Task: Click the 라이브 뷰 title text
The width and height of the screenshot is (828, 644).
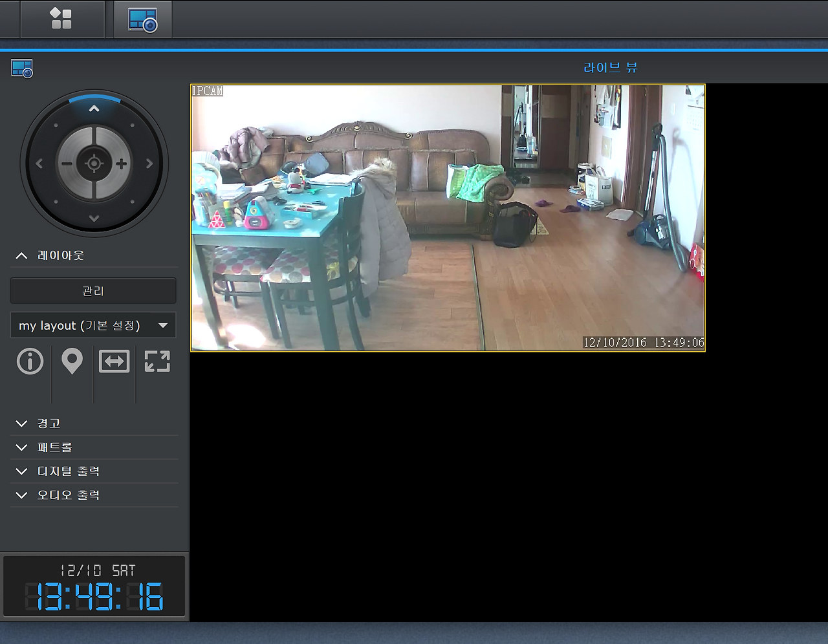Action: (611, 67)
